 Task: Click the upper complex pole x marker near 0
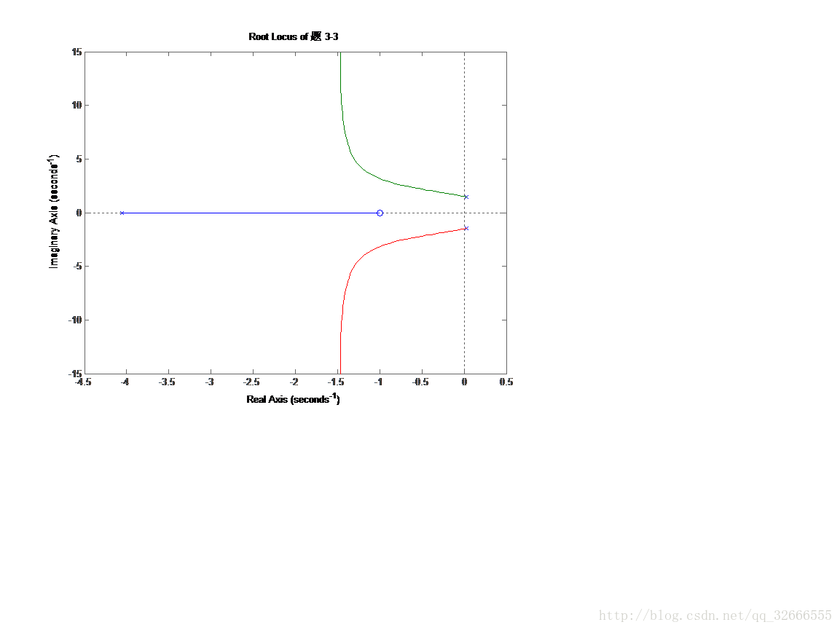coord(466,197)
